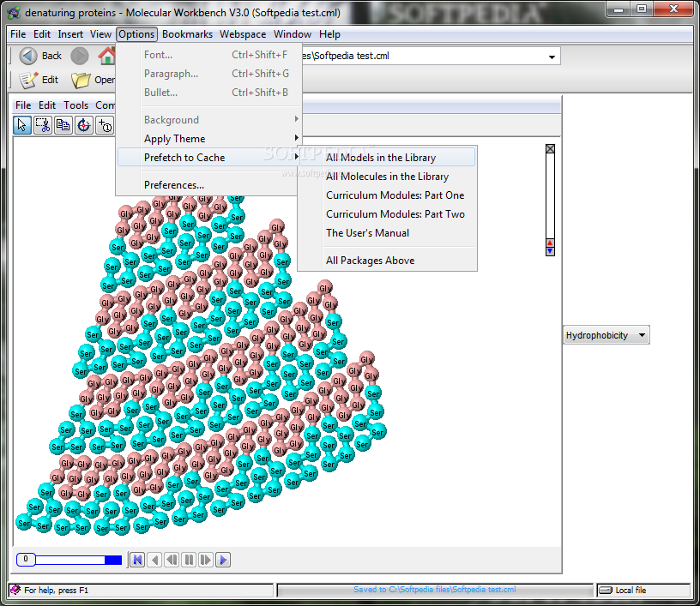Viewport: 700px width, 606px height.
Task: Click the Local file drive icon
Action: pos(606,590)
